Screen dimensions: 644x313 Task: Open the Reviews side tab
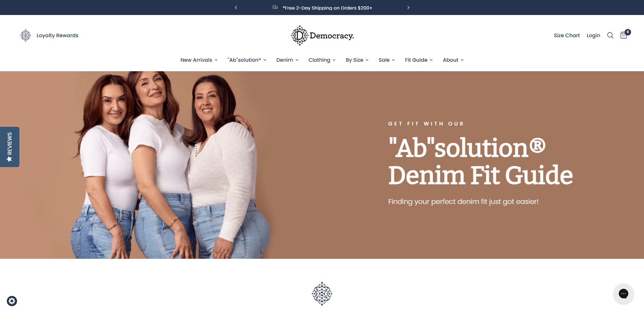[10, 147]
